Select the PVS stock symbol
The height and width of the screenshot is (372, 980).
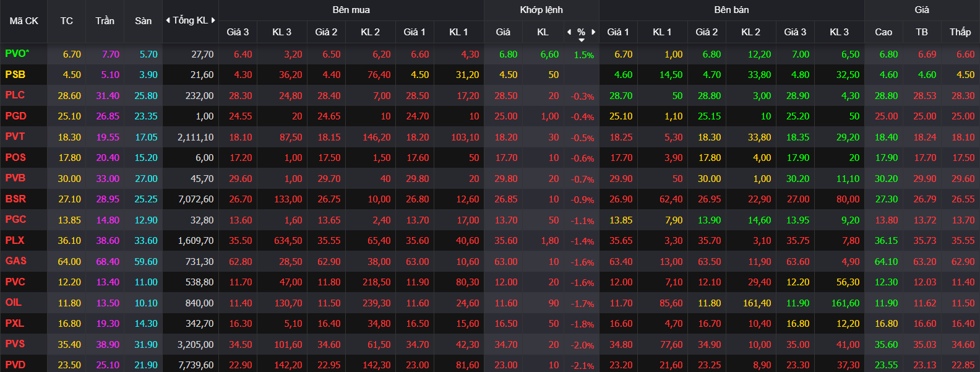[x=15, y=344]
